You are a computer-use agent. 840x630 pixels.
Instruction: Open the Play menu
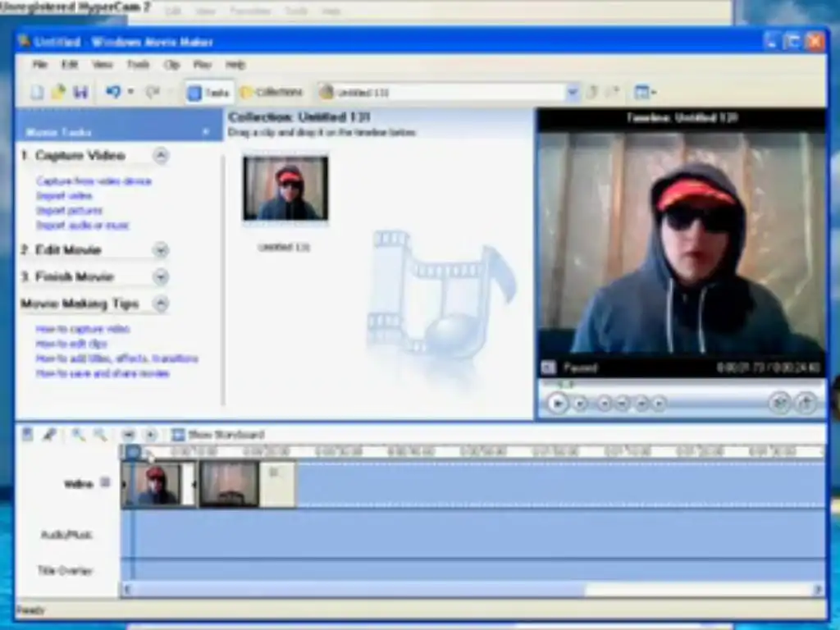pyautogui.click(x=202, y=65)
